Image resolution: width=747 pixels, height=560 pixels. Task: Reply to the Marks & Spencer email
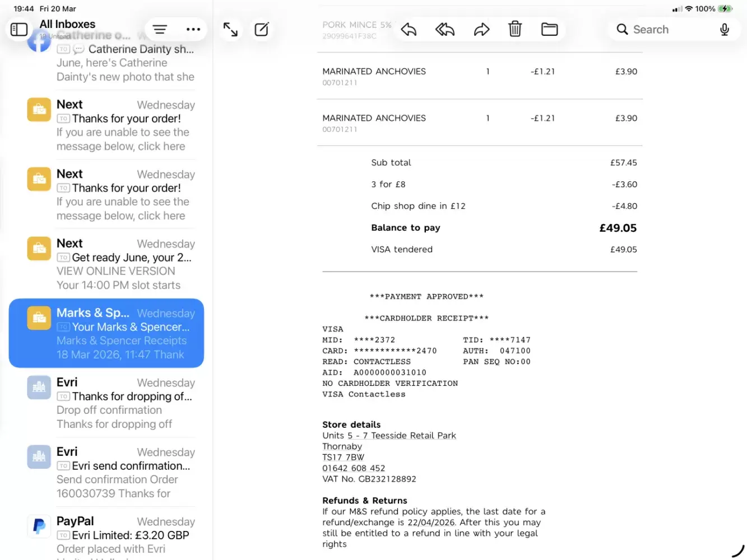[409, 30]
